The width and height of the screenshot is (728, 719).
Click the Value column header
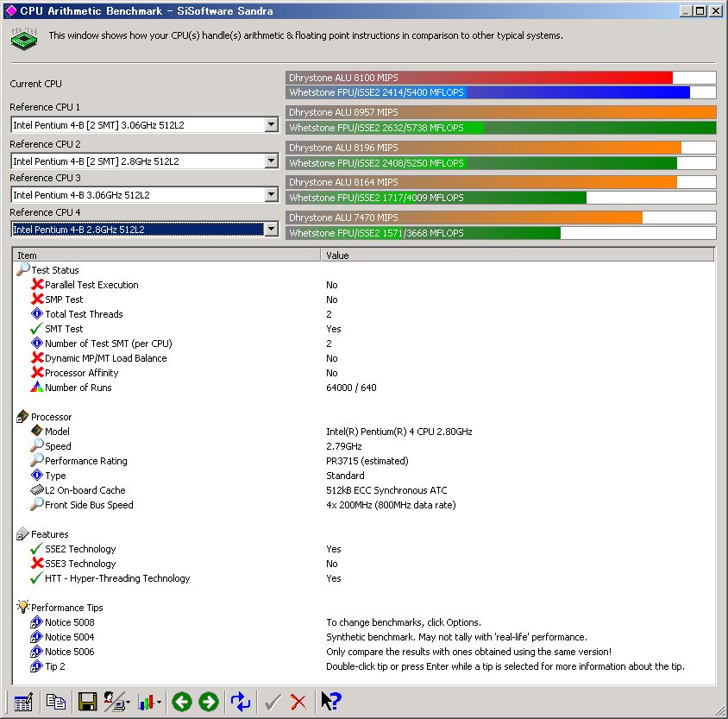pos(518,255)
